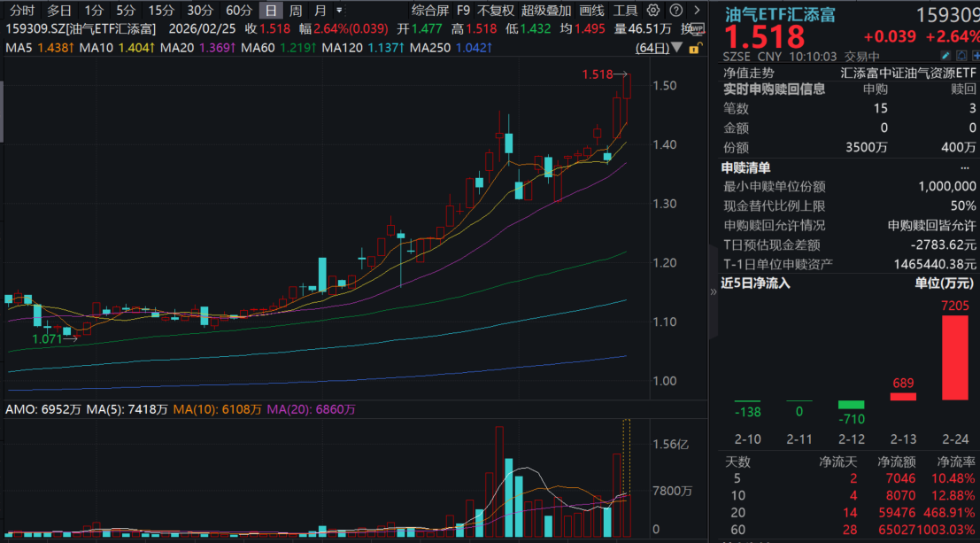The height and width of the screenshot is (543, 980).
Task: Expand 申赎清单 with the ellipsis control
Action: click(965, 168)
